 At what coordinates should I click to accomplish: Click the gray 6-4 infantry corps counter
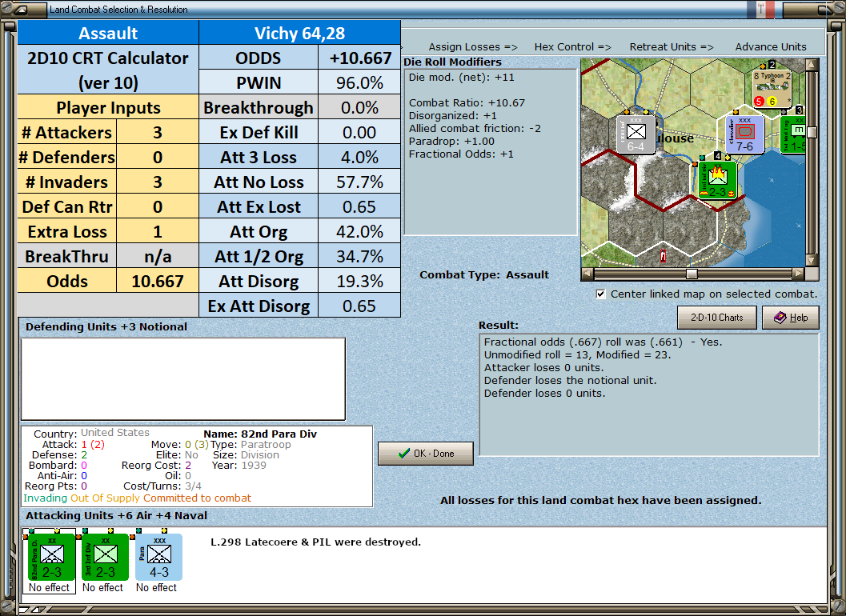point(636,134)
